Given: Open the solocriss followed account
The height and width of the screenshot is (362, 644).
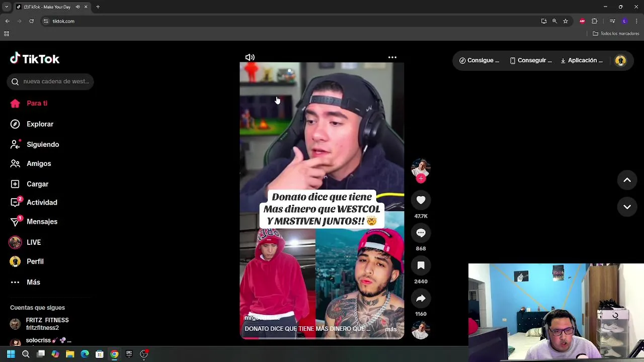Looking at the screenshot, I should [41, 341].
